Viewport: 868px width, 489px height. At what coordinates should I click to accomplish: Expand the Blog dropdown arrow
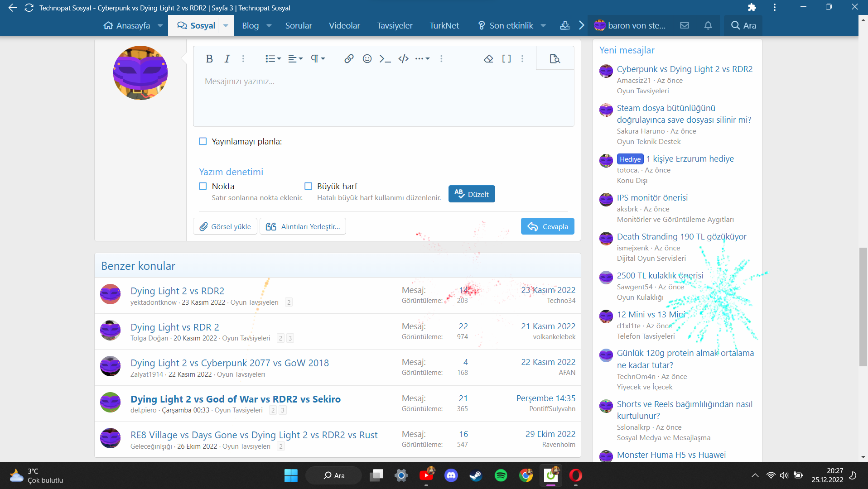[269, 25]
